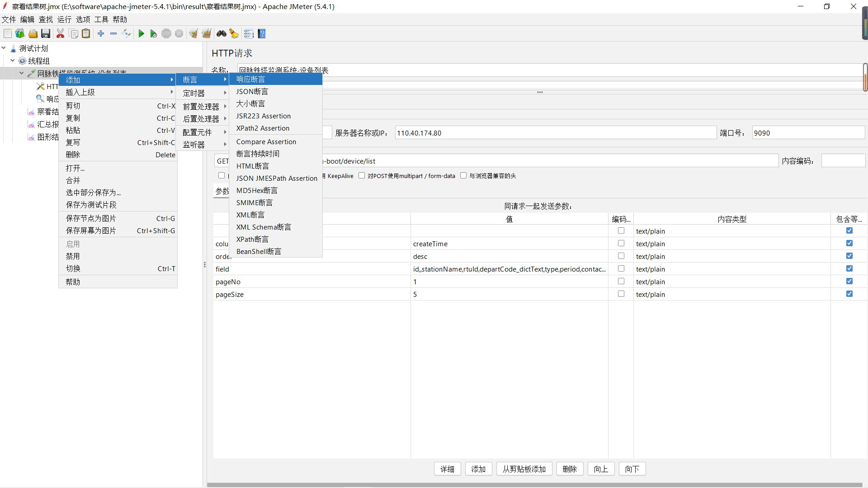The height and width of the screenshot is (488, 868).
Task: Collapse the 测试计划 root node
Action: pos(4,48)
